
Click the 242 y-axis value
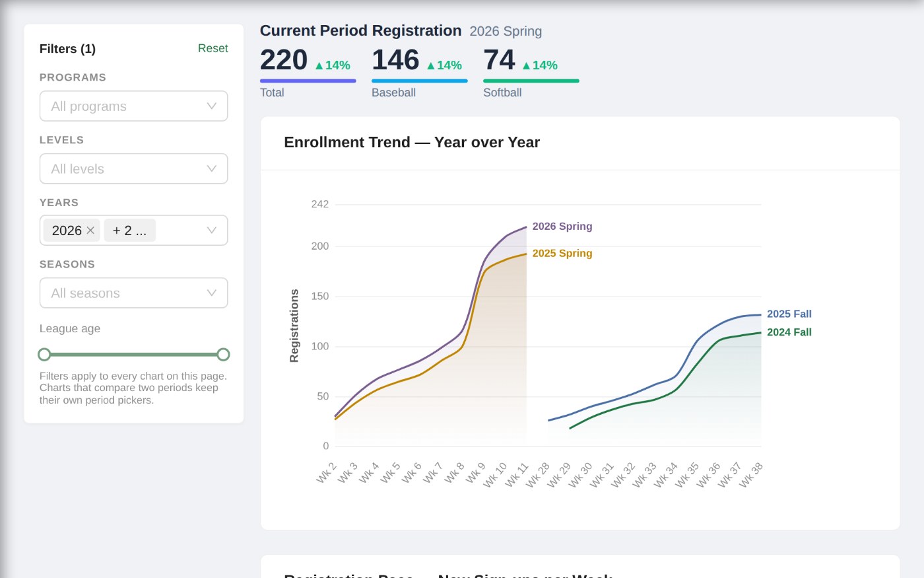click(x=320, y=205)
